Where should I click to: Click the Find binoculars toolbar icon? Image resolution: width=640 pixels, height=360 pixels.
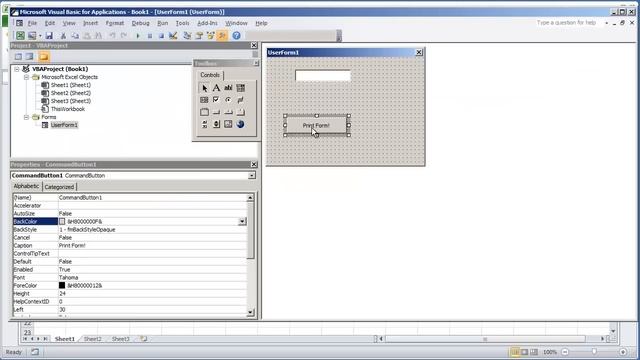tap(98, 36)
